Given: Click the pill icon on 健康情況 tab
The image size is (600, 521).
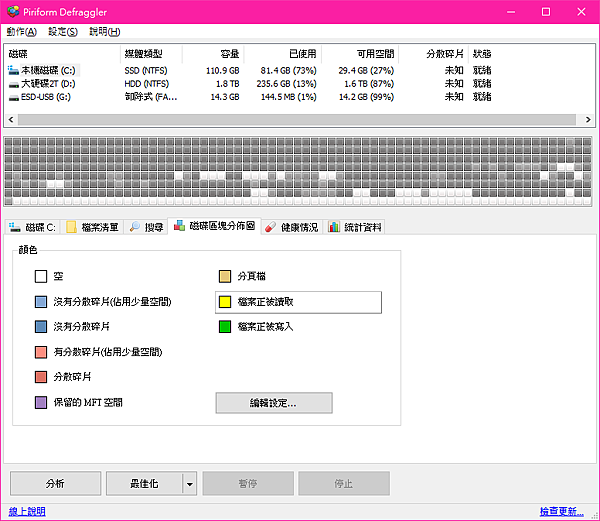Looking at the screenshot, I should 270,227.
